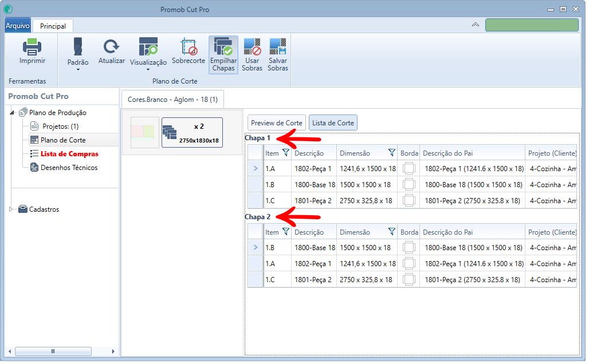Select 1802-Peça 1 description in Chapa 2

tap(314, 264)
